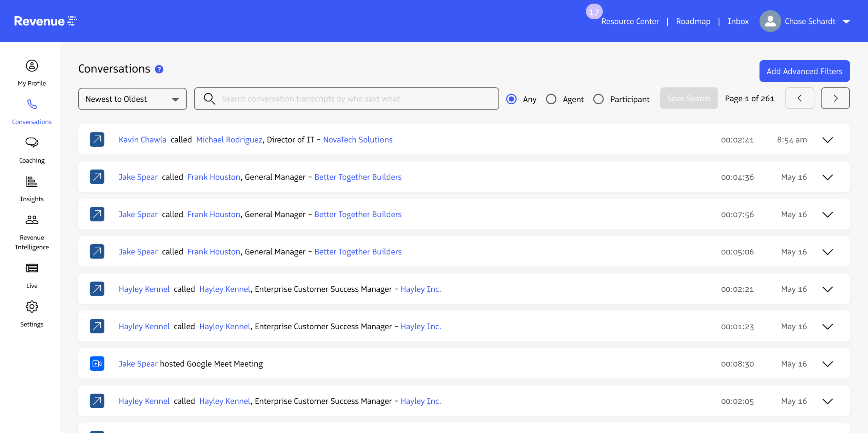Image resolution: width=868 pixels, height=433 pixels.
Task: Open the Live list icon
Action: click(32, 268)
